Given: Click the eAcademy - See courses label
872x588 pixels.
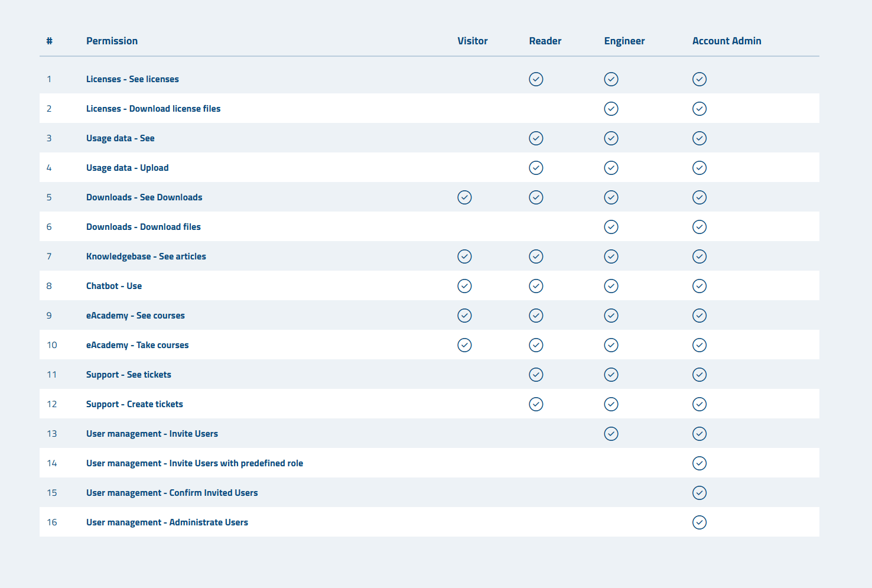Looking at the screenshot, I should coord(135,316).
